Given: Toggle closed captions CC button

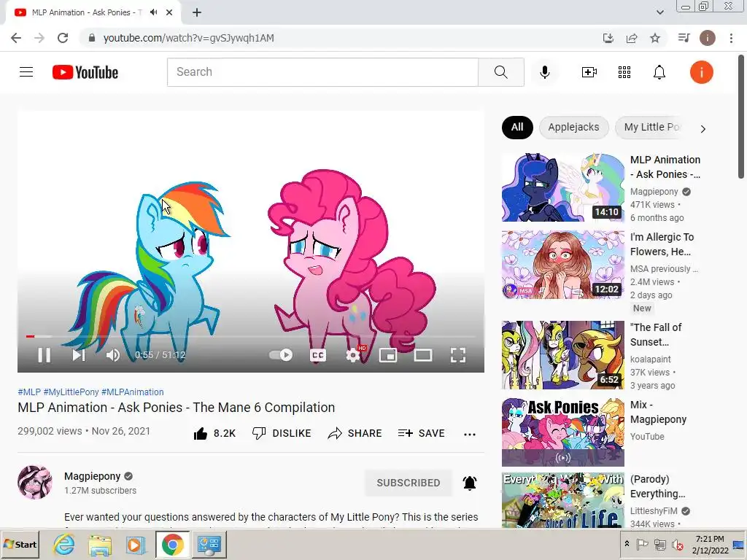Looking at the screenshot, I should point(318,355).
